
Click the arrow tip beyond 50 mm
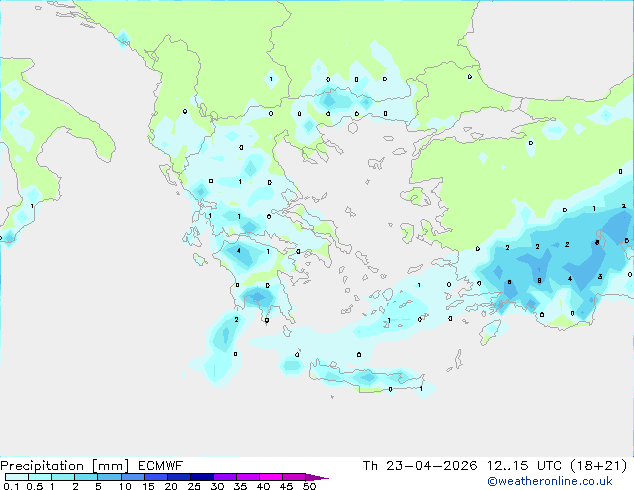pyautogui.click(x=317, y=477)
